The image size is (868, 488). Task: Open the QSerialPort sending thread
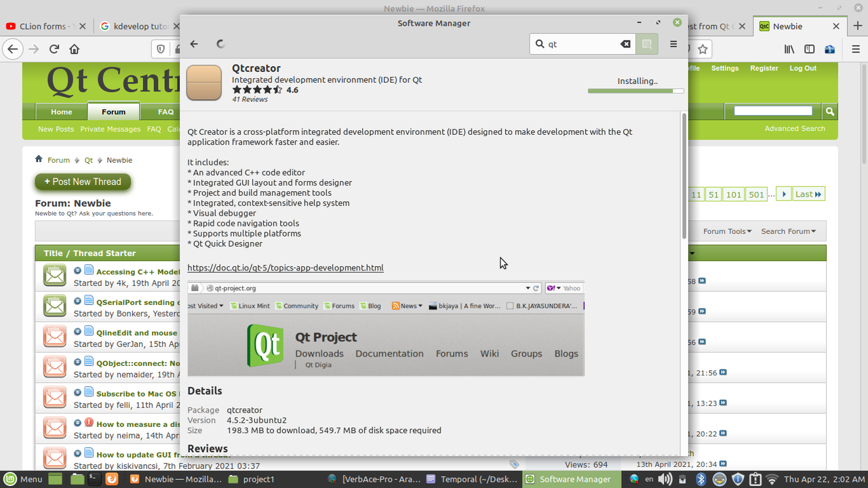(x=138, y=302)
